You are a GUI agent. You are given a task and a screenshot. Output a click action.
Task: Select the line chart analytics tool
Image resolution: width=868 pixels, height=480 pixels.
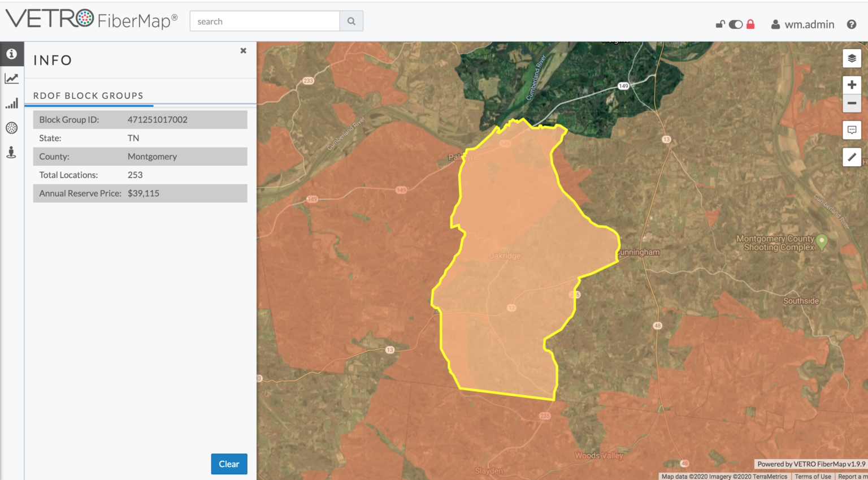click(11, 78)
